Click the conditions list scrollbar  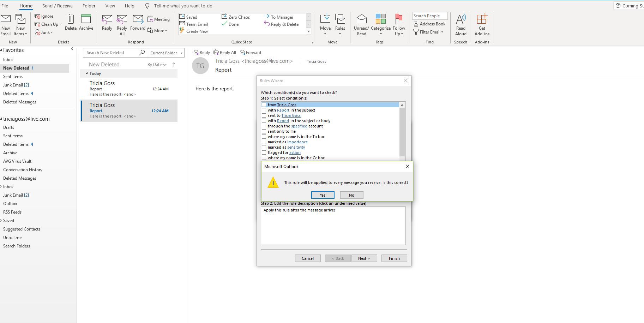click(x=402, y=132)
